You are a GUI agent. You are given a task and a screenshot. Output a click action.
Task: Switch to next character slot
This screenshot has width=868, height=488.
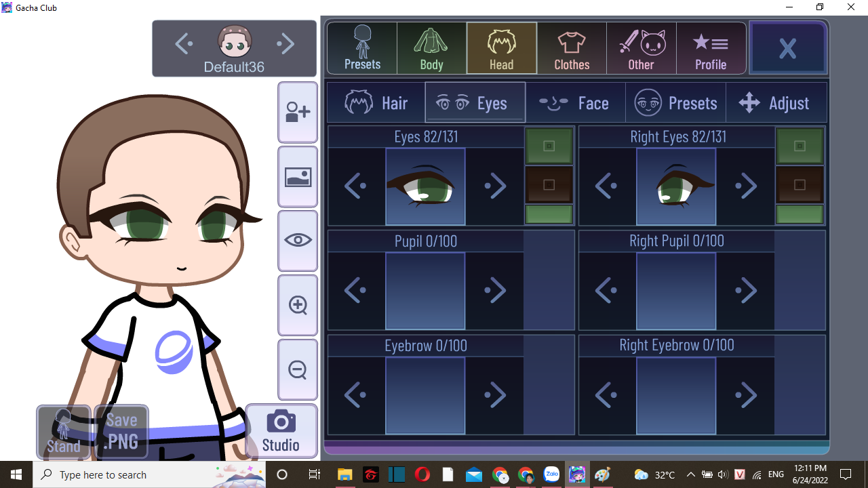285,44
